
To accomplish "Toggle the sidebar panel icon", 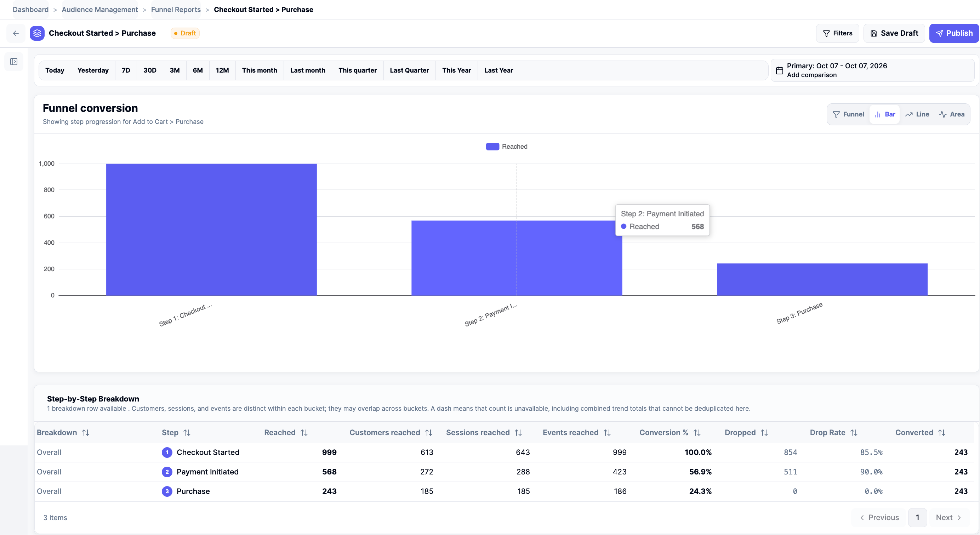I will point(14,62).
